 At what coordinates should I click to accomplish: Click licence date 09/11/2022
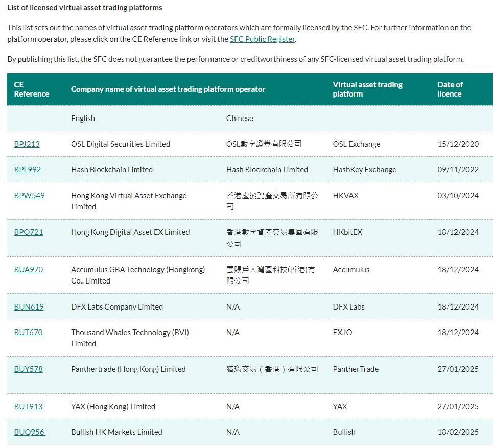point(458,170)
